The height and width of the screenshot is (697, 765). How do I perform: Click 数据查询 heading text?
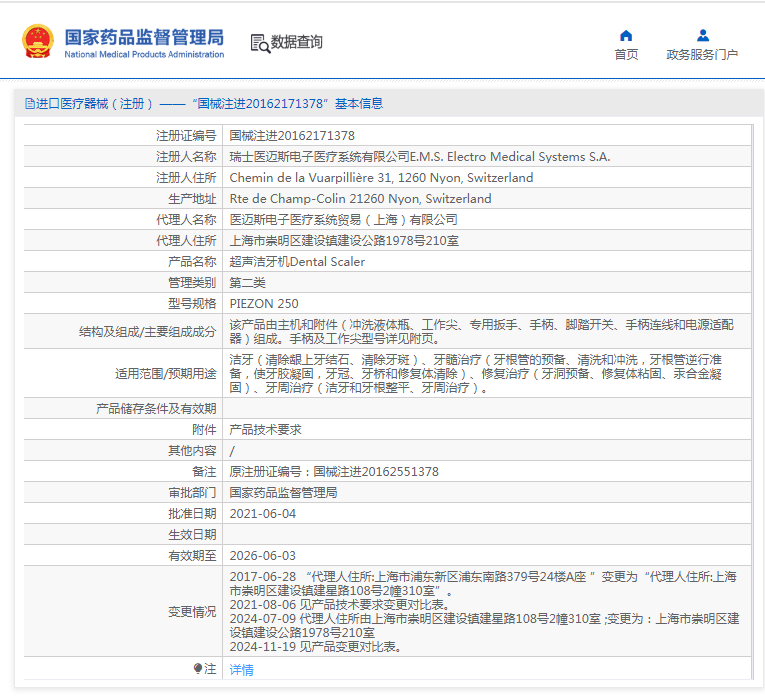click(297, 42)
